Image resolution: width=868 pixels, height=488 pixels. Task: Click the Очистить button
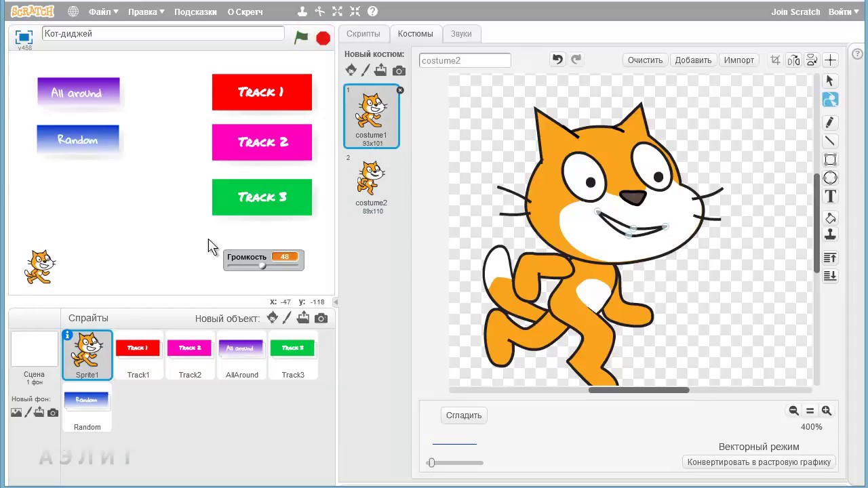[x=645, y=60]
